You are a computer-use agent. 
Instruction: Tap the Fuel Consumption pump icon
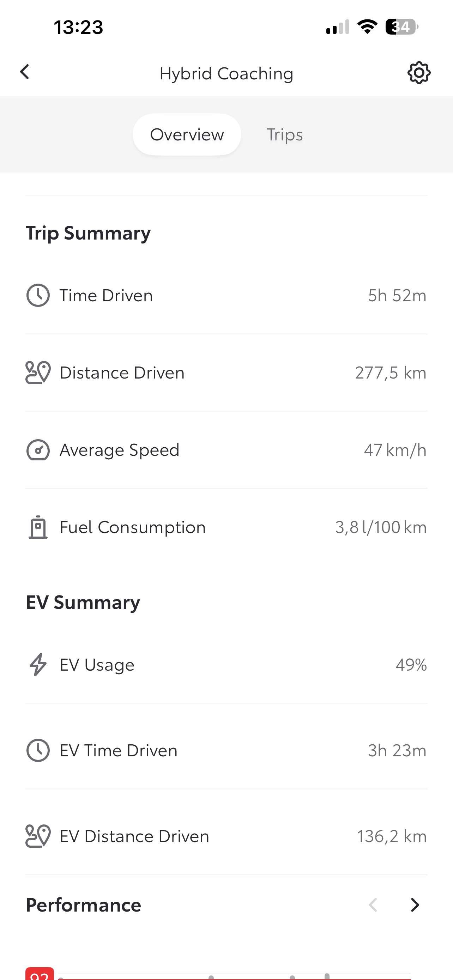38,527
